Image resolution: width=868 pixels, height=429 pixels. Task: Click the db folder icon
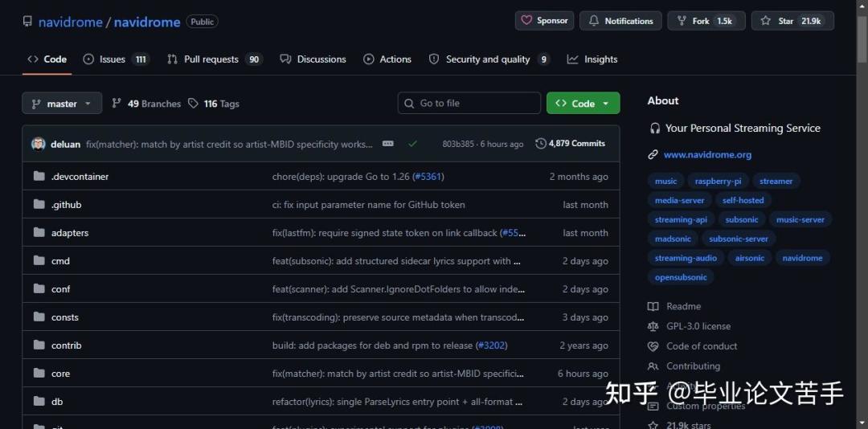pyautogui.click(x=39, y=402)
